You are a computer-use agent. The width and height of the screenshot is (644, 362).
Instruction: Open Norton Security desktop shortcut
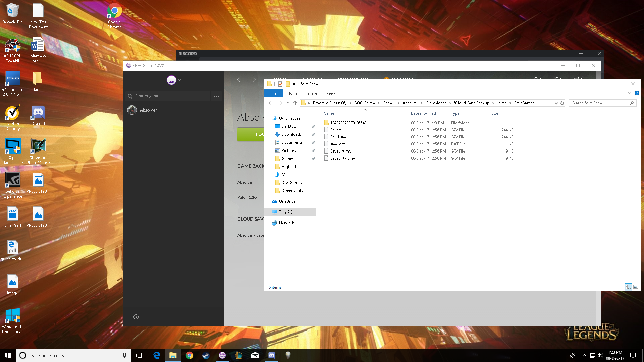tap(12, 117)
